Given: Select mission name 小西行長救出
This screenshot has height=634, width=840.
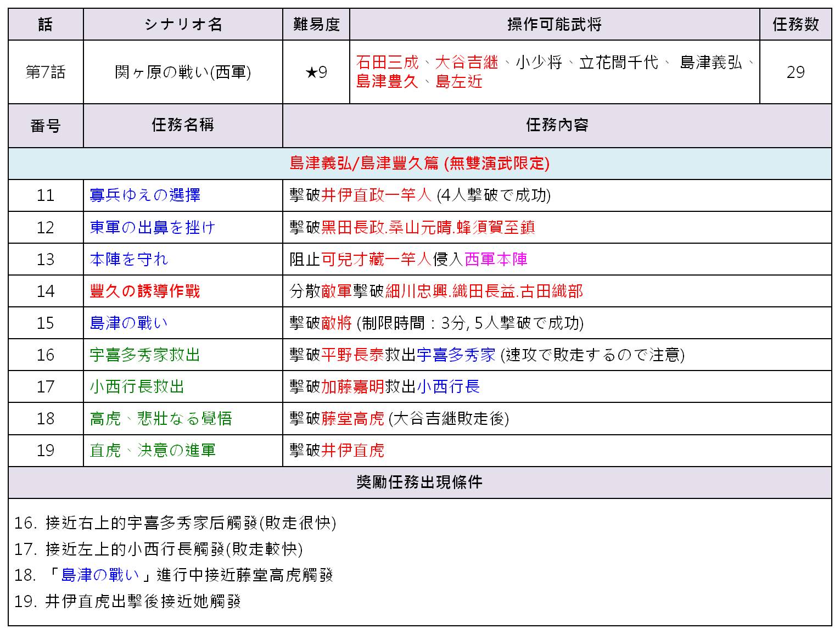Looking at the screenshot, I should point(137,386).
